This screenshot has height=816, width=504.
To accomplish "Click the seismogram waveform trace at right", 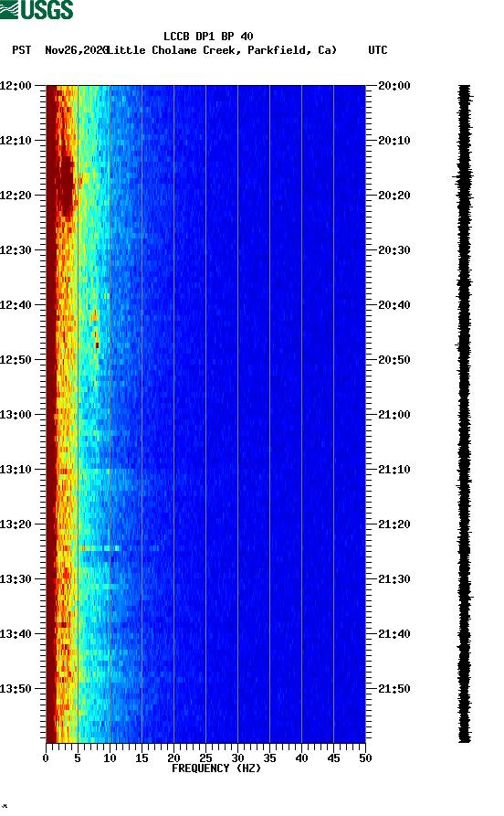I will (465, 414).
